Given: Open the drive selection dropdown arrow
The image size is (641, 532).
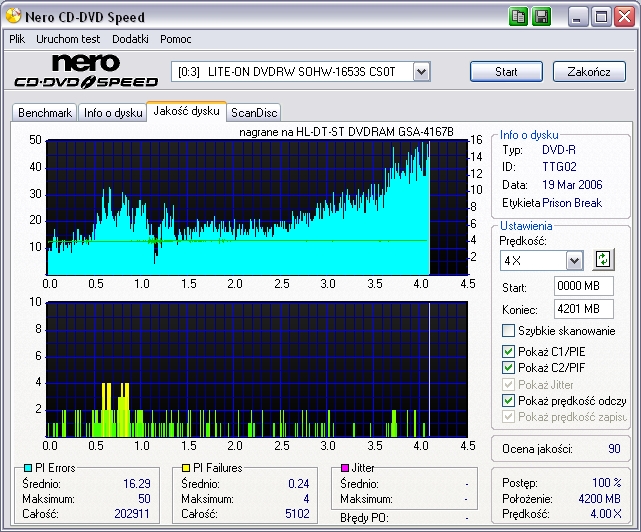Looking at the screenshot, I should (x=421, y=72).
